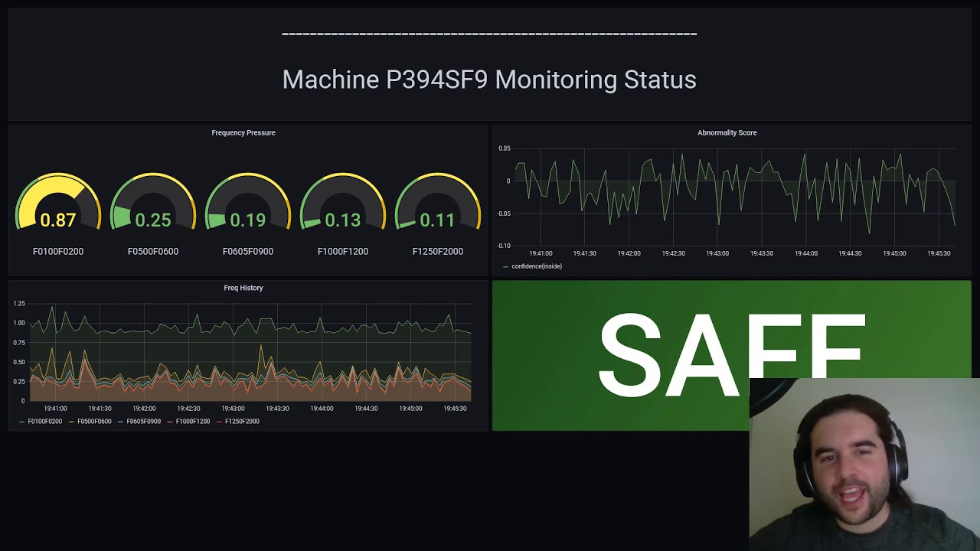The image size is (980, 551).
Task: Click the 0.13 gauge value
Action: 343,220
